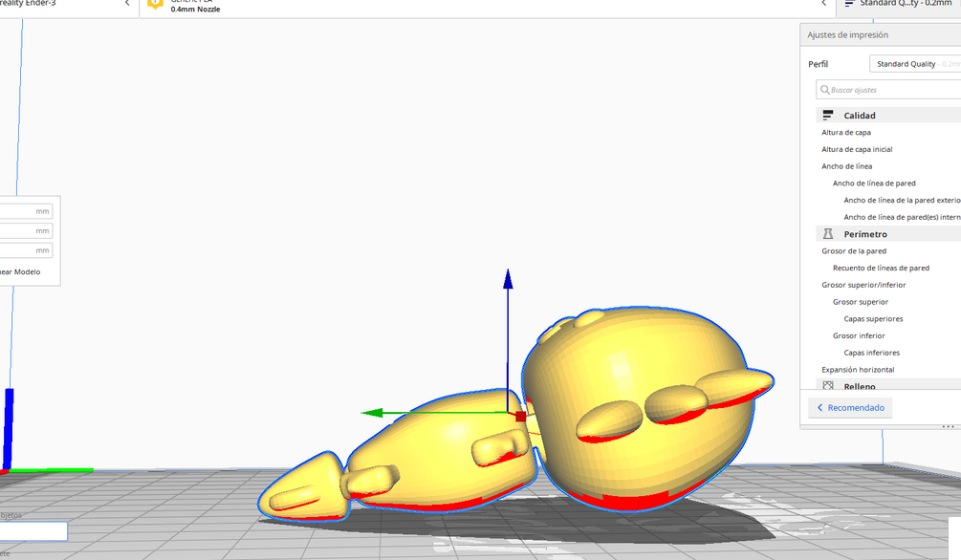Click the red square center handle on the model
This screenshot has height=560, width=961.
520,417
